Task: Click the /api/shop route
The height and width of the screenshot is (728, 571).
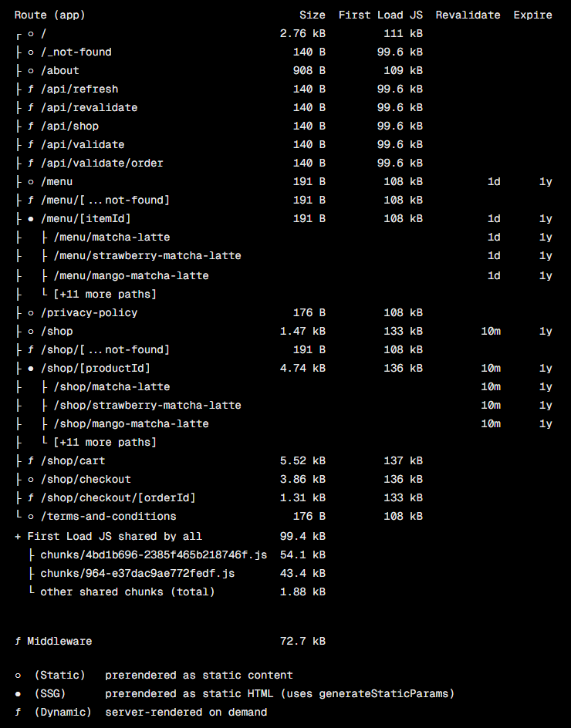Action: (69, 126)
